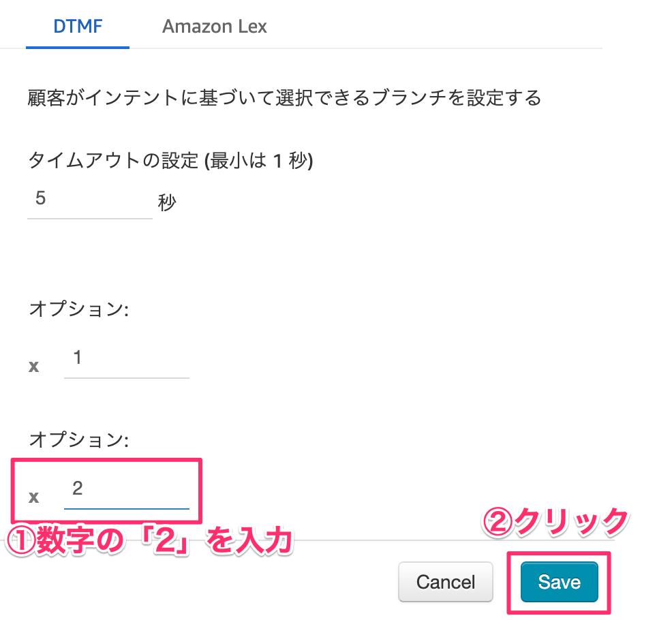
Task: Select the option input containing 2
Action: (x=127, y=492)
